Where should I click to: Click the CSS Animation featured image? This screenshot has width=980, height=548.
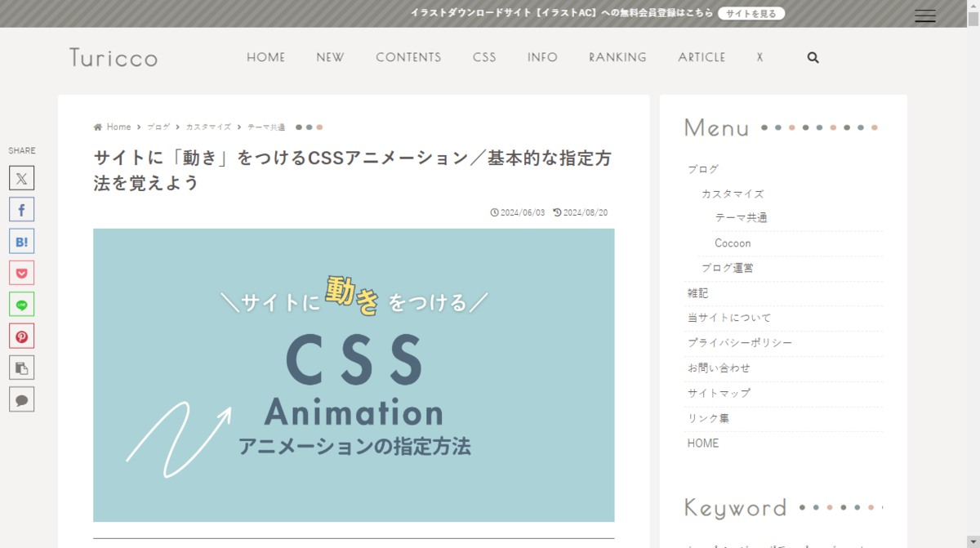coord(354,375)
